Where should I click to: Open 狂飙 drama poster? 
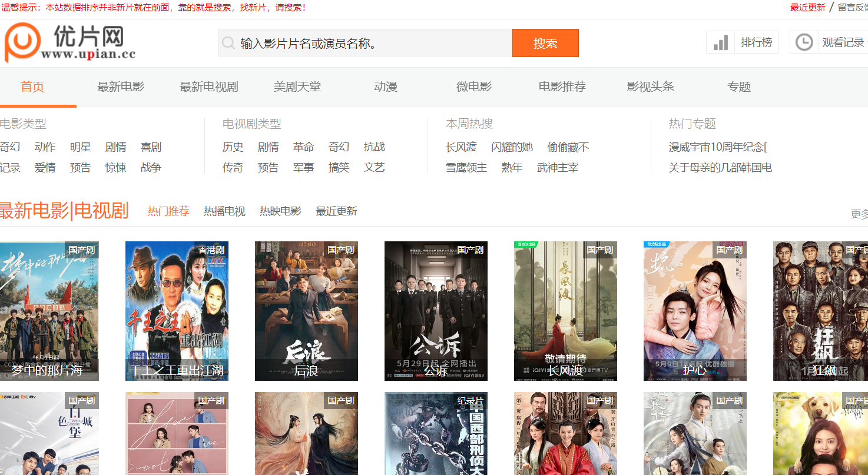(x=821, y=311)
